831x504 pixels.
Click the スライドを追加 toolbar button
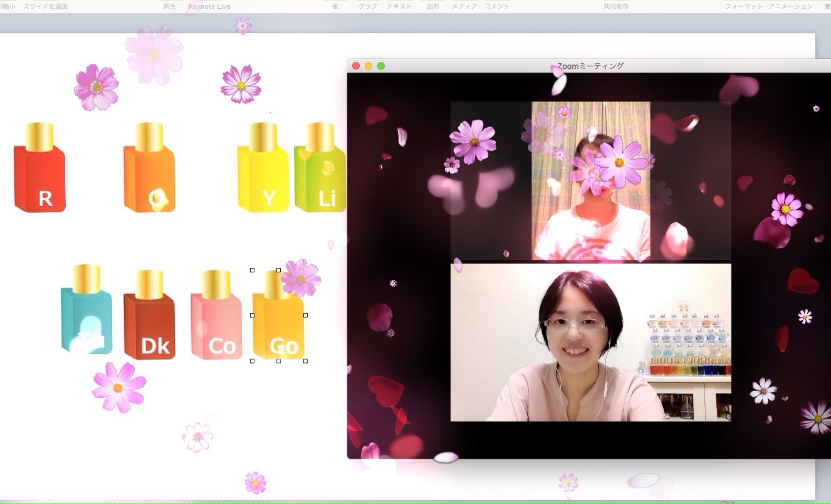(45, 6)
